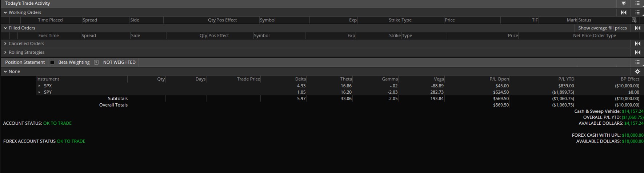This screenshot has width=644, height=173.
Task: Collapse the Filled Orders section
Action: (5, 28)
